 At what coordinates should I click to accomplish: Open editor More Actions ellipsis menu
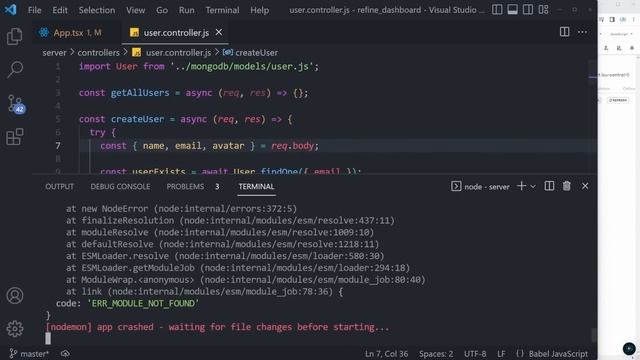(x=582, y=32)
